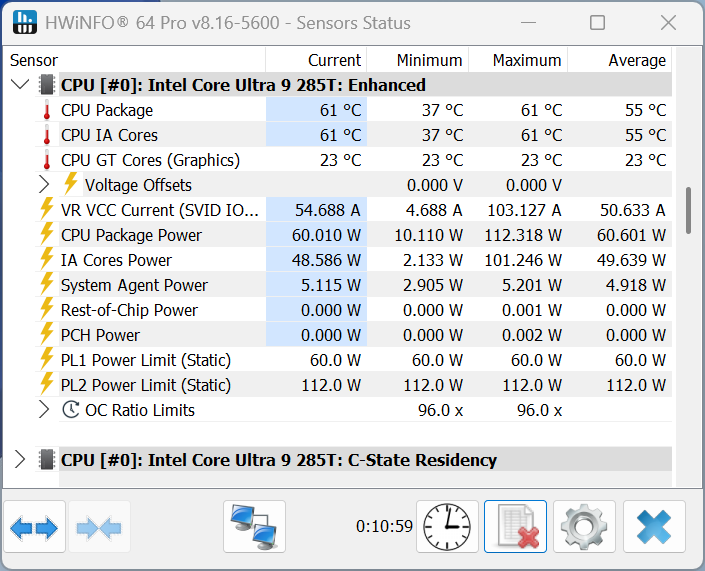Click the Current column header

[316, 60]
